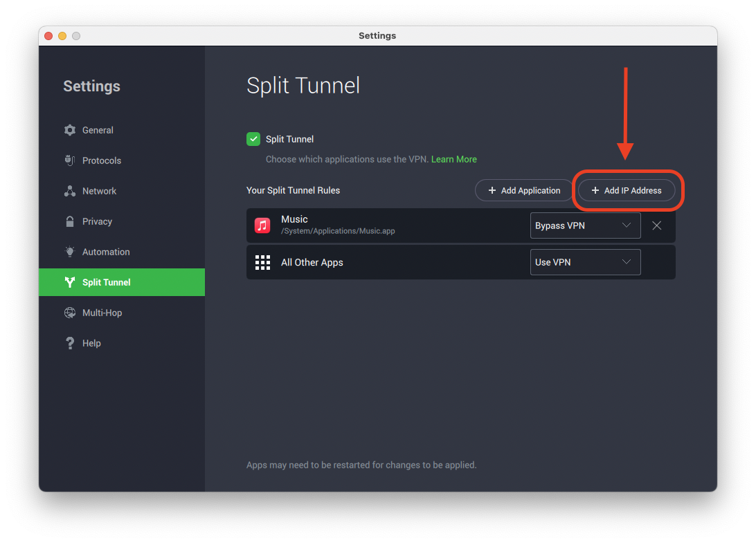
Task: Click the Add IP Address button
Action: tap(627, 190)
